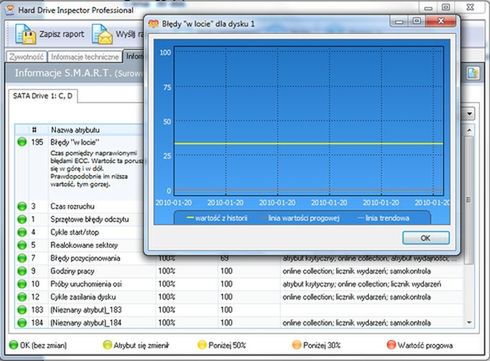Select the (Nieznany atrybut)_183 row
Image resolution: width=490 pixels, height=361 pixels.
pyautogui.click(x=239, y=310)
